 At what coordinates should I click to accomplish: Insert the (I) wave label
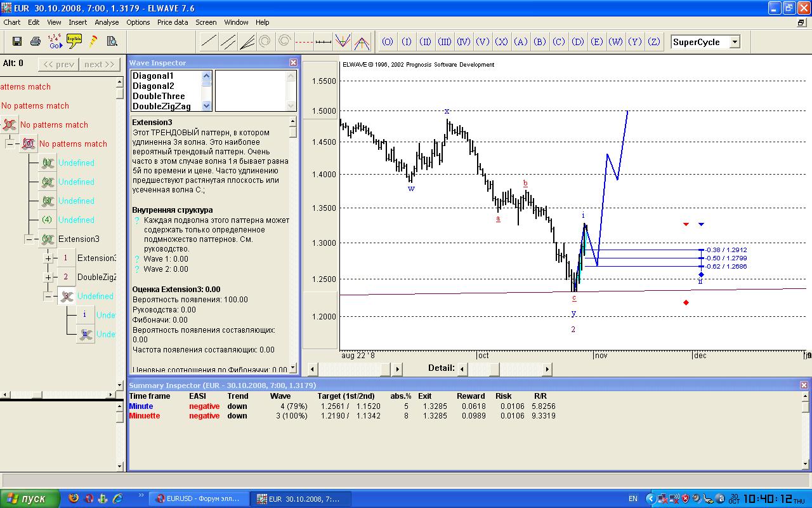pos(407,42)
